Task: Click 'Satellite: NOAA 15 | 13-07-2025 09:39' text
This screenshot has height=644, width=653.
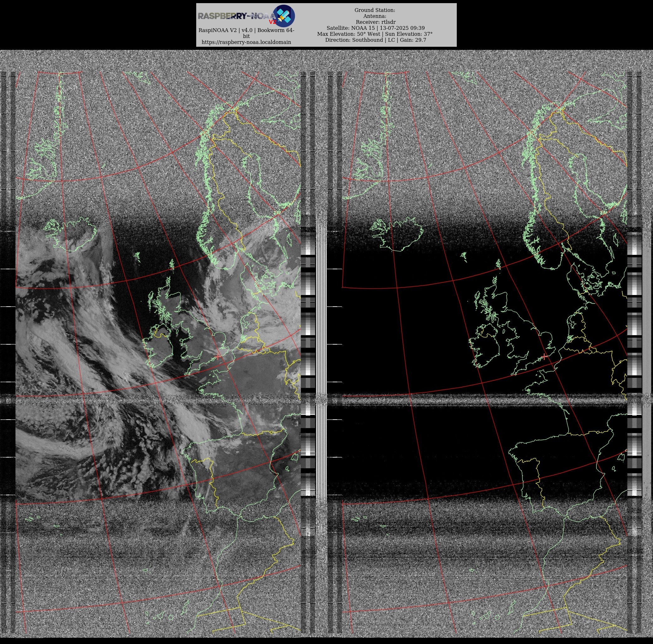Action: tap(375, 28)
